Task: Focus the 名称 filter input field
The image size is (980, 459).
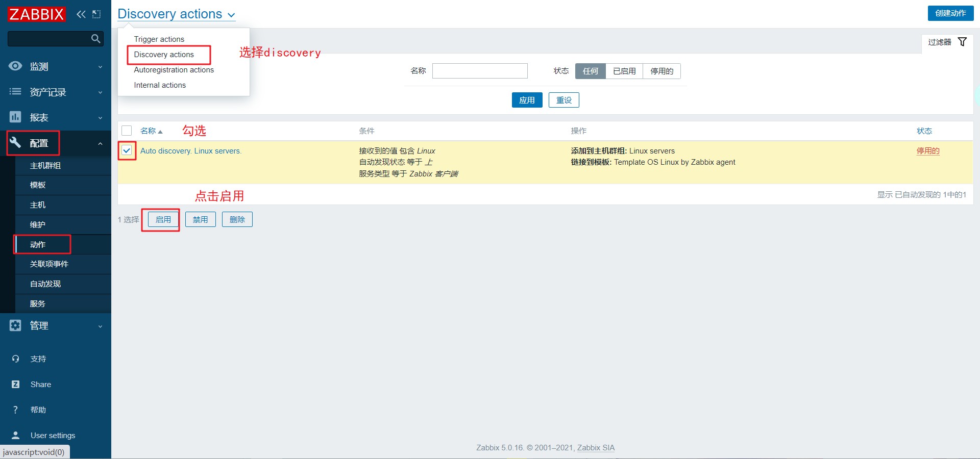Action: point(480,71)
